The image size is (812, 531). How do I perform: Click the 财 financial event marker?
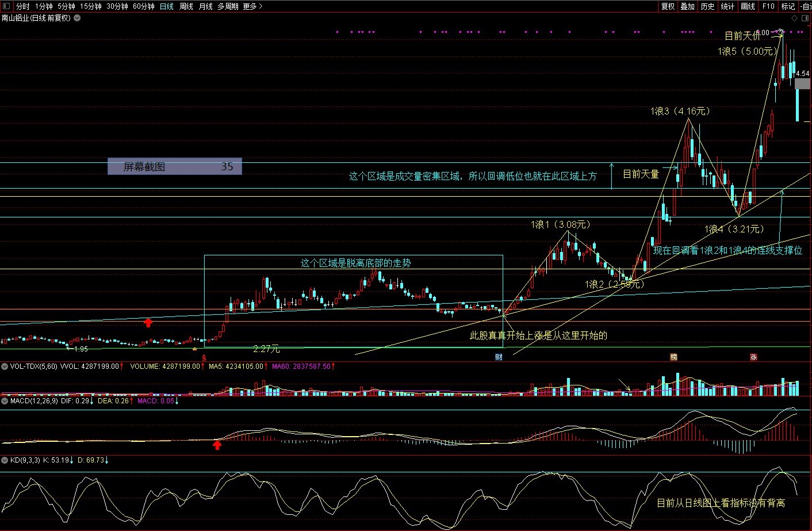(499, 357)
